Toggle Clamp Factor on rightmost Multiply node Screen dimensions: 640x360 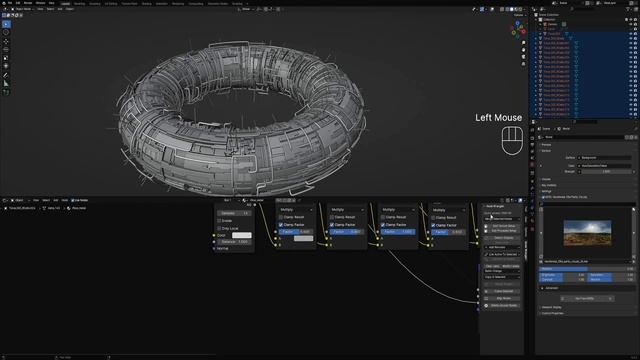[433, 225]
